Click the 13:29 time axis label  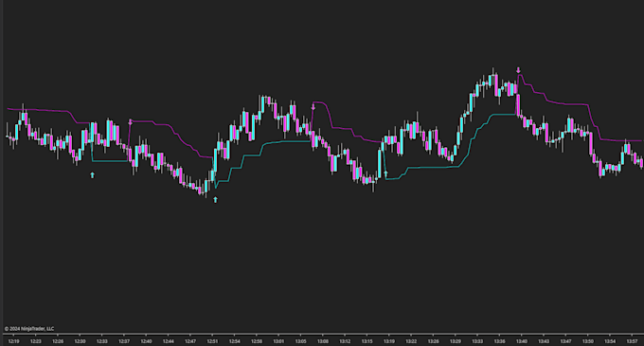[x=456, y=341]
